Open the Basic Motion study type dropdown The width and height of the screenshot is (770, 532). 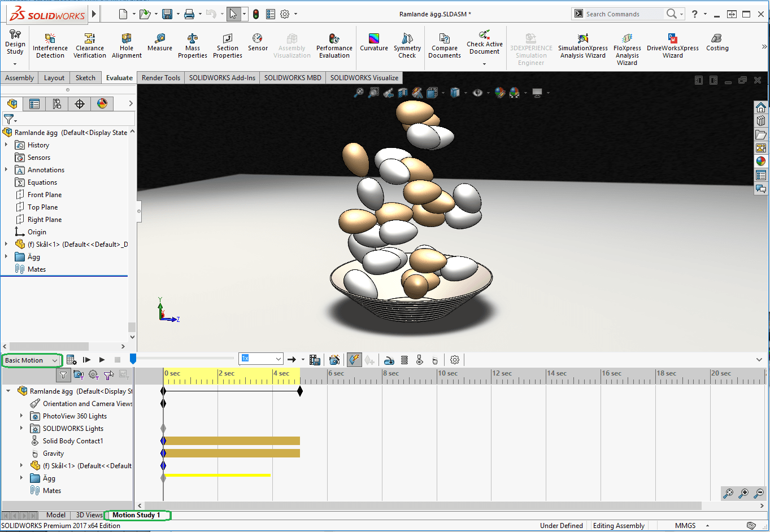(x=32, y=360)
